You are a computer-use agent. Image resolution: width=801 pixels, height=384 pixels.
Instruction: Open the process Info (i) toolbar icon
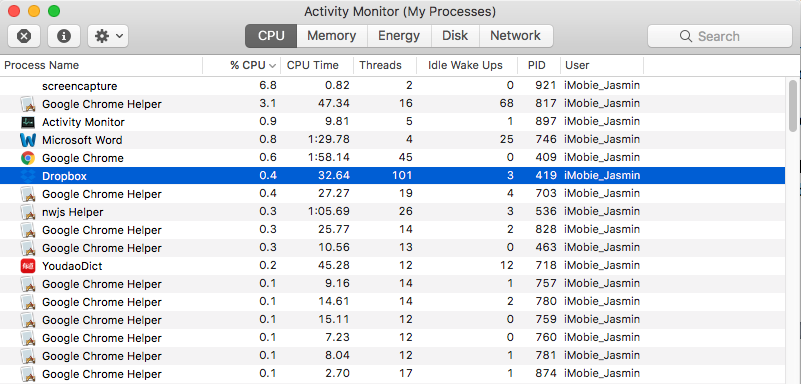[x=63, y=36]
